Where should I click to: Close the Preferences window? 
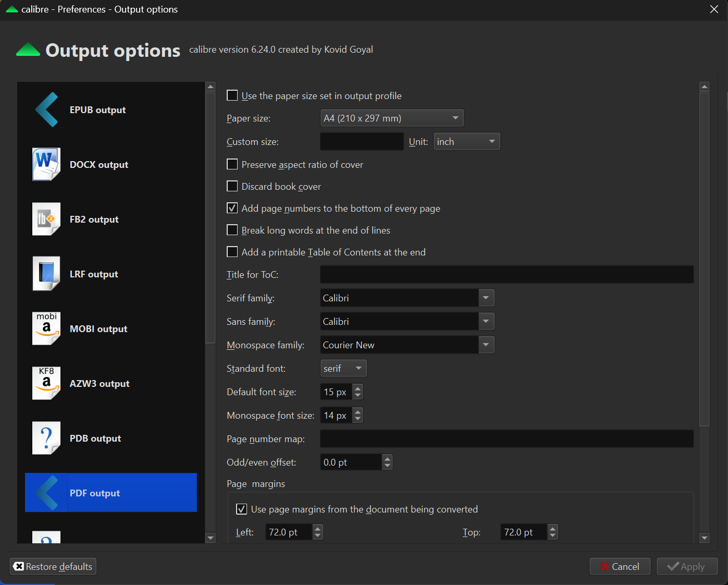pos(714,9)
